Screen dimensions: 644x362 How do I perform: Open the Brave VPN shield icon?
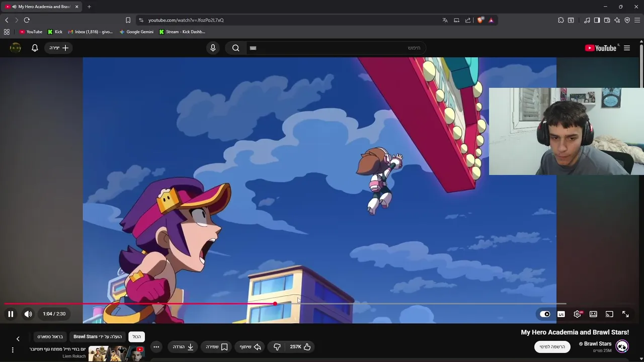627,20
